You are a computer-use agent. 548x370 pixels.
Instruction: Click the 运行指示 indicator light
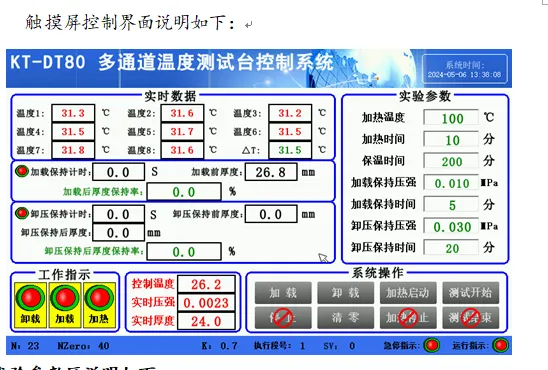[x=500, y=345]
